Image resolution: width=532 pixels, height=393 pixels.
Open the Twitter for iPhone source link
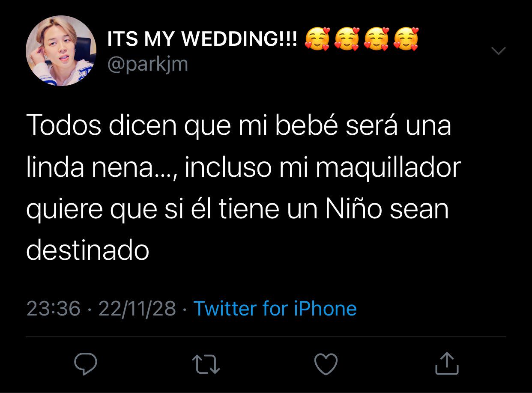275,308
